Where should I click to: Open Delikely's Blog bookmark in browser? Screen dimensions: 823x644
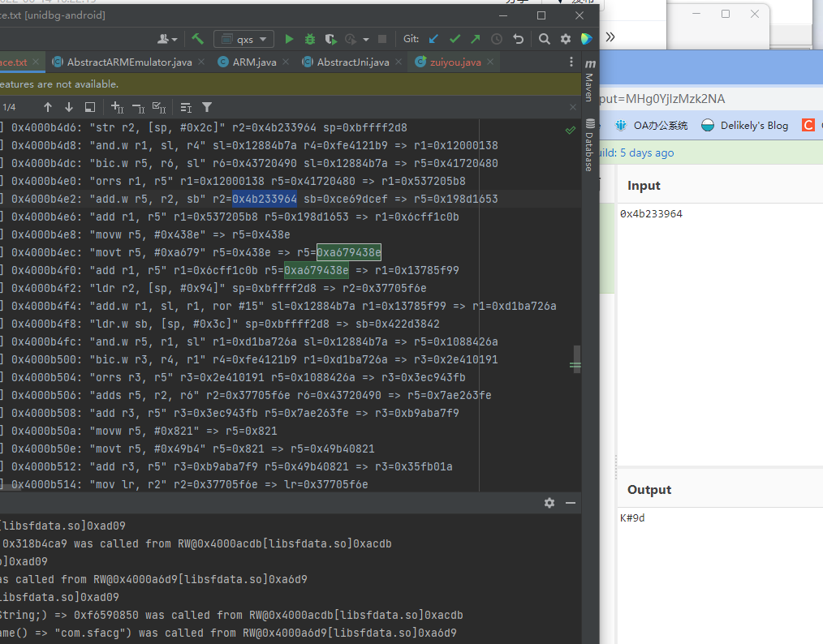click(745, 126)
